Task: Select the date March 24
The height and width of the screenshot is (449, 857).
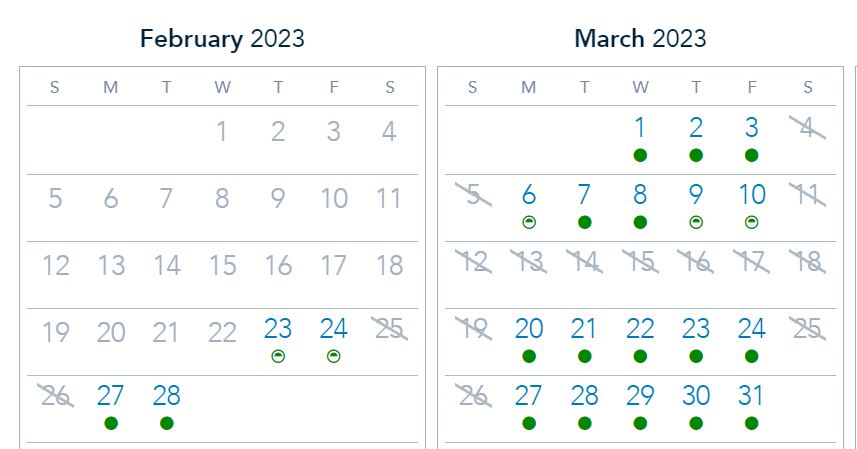Action: 751,328
